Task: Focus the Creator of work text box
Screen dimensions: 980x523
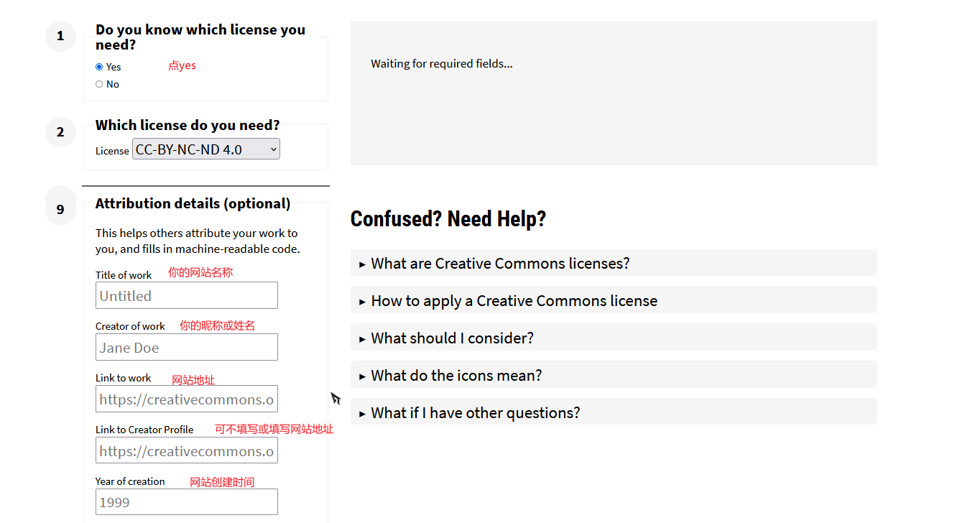Action: click(x=186, y=348)
